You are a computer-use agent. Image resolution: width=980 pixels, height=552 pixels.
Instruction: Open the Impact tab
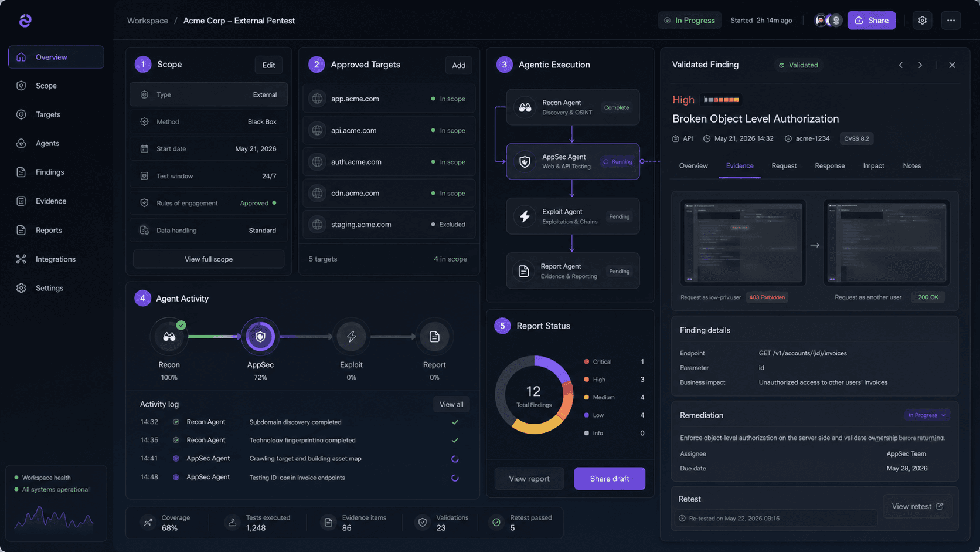pyautogui.click(x=873, y=166)
